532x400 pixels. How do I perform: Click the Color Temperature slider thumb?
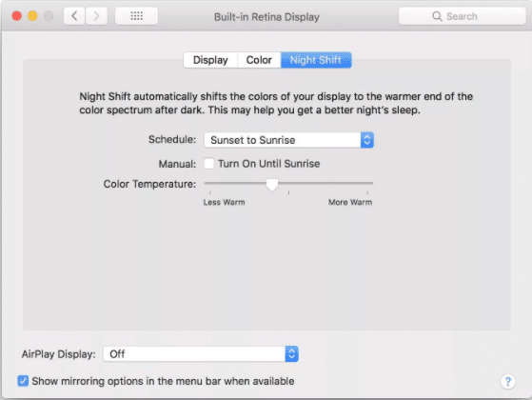tap(272, 185)
